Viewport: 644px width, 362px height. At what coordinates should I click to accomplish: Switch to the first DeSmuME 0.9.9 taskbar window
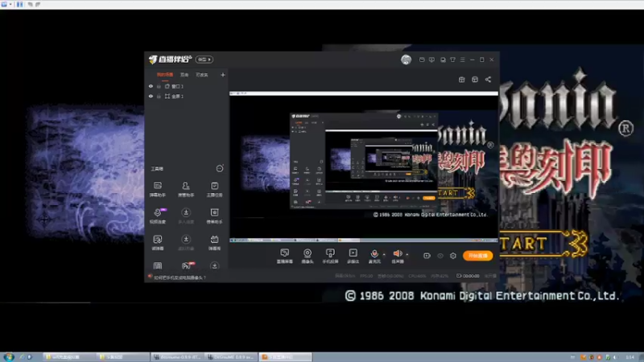pos(177,357)
